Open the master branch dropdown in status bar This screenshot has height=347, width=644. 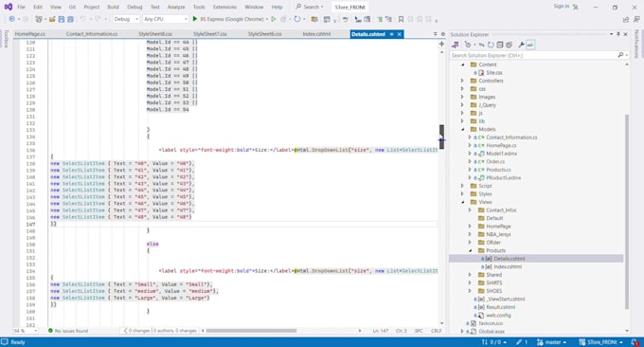click(x=551, y=342)
